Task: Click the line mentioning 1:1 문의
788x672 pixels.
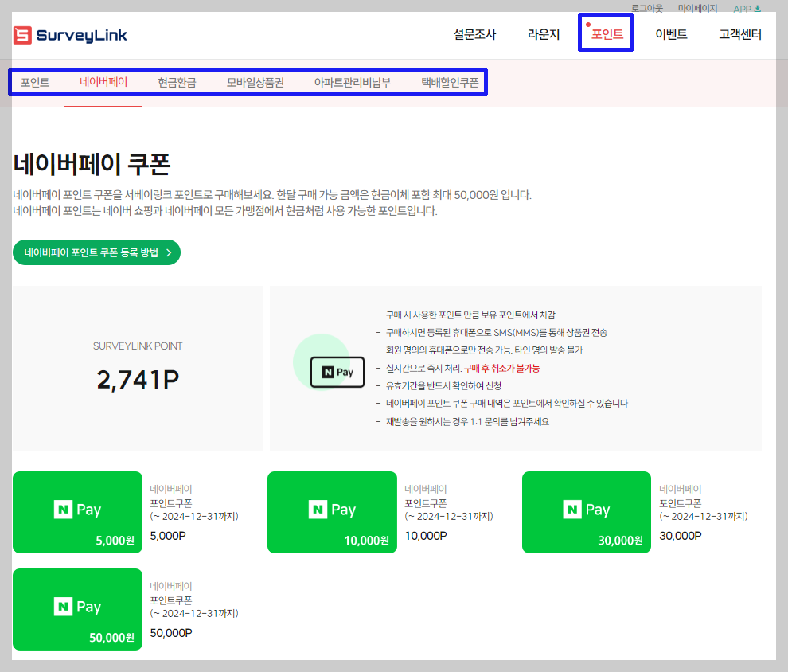Action: pyautogui.click(x=467, y=421)
